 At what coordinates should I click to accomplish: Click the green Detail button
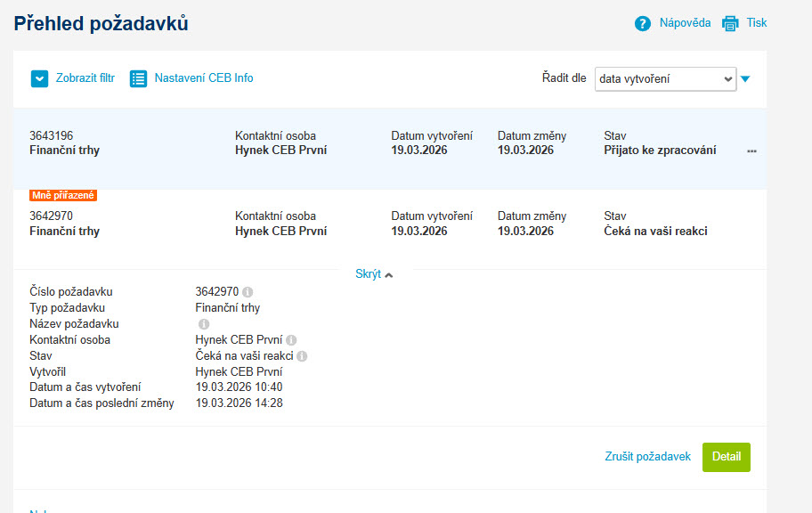pos(726,457)
